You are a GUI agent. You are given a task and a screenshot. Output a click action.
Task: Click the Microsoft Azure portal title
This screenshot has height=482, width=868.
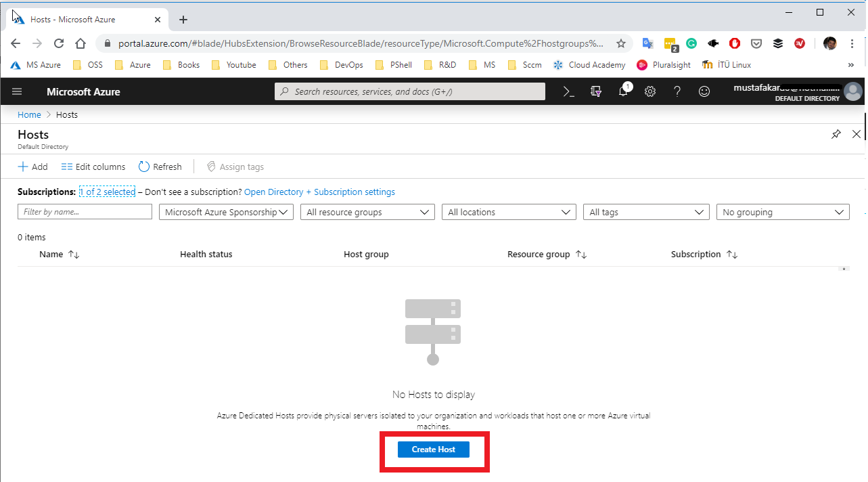point(83,91)
